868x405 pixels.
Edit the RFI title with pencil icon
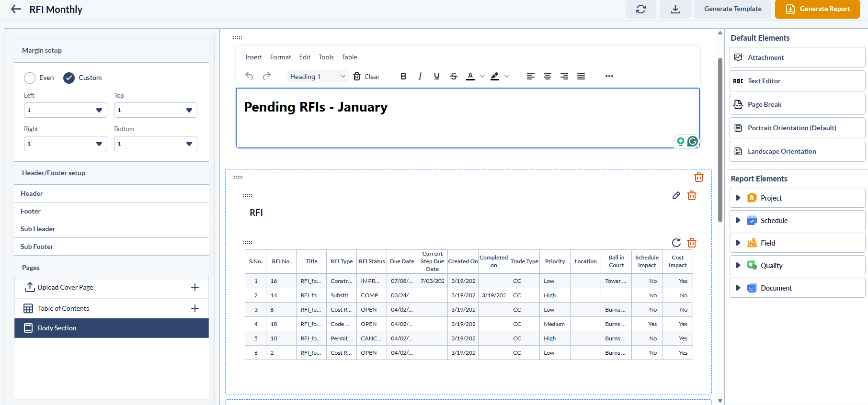point(676,195)
